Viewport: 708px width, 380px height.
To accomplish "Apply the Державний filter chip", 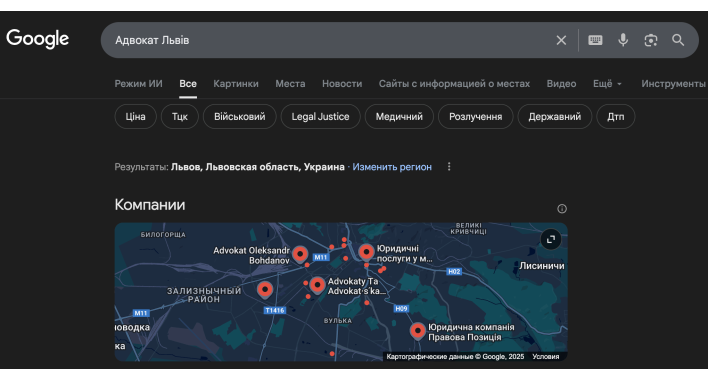I will coord(554,116).
